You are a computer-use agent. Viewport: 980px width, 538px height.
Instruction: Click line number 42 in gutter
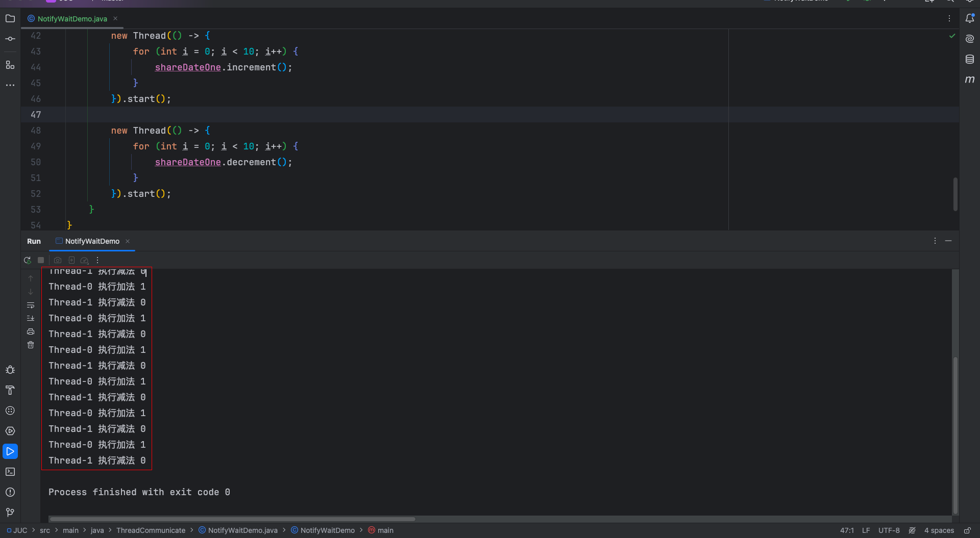pos(36,36)
